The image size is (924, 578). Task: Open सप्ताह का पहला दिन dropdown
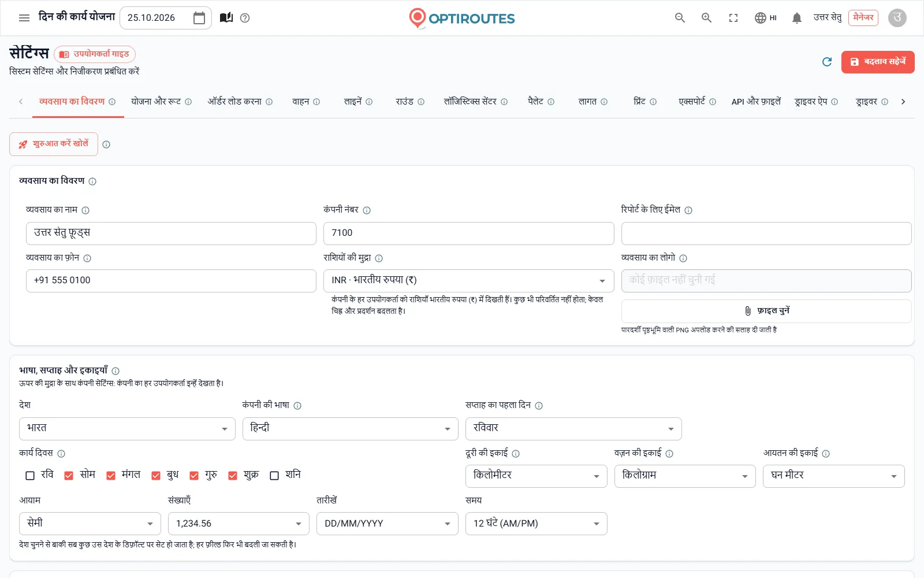573,428
